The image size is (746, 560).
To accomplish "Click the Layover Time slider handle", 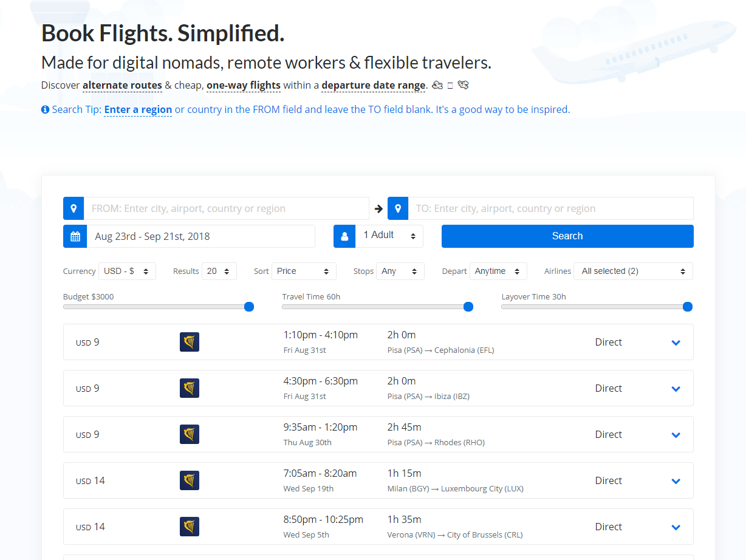I will 688,307.
